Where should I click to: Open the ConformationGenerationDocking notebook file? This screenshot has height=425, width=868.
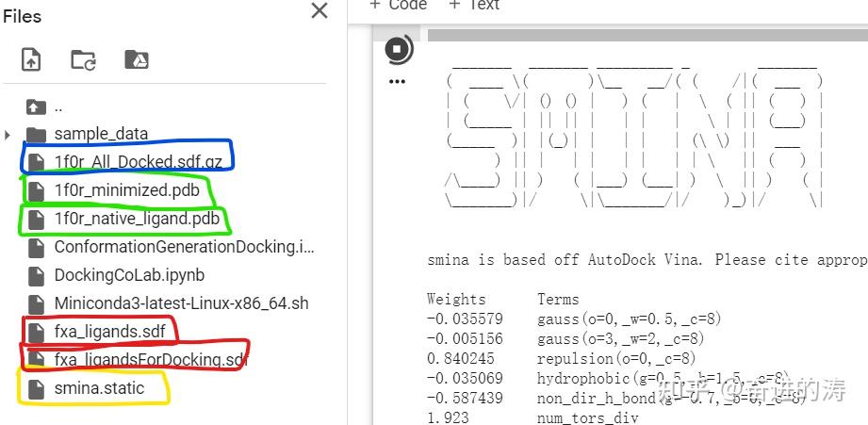(x=184, y=247)
